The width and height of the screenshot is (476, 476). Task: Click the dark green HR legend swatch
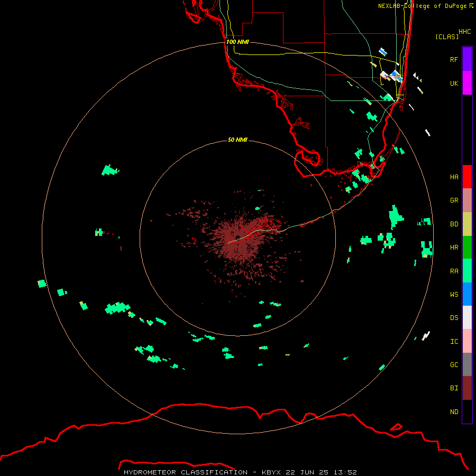(467, 248)
